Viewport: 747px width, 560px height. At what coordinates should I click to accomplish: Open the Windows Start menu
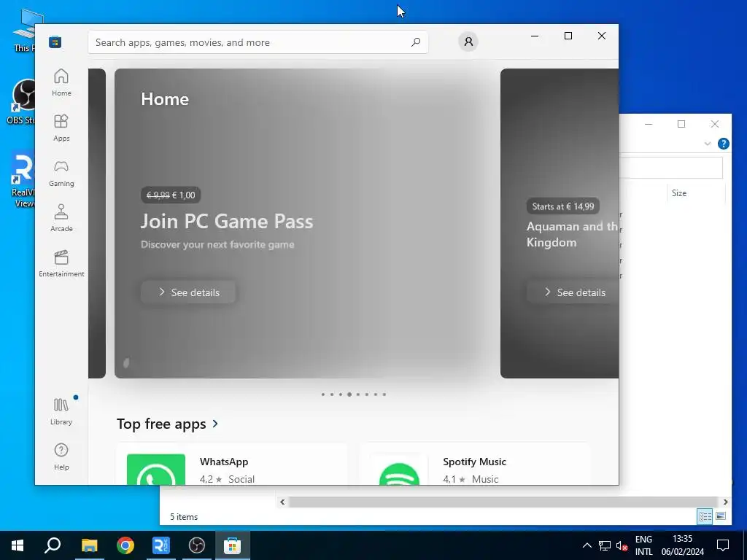click(18, 545)
